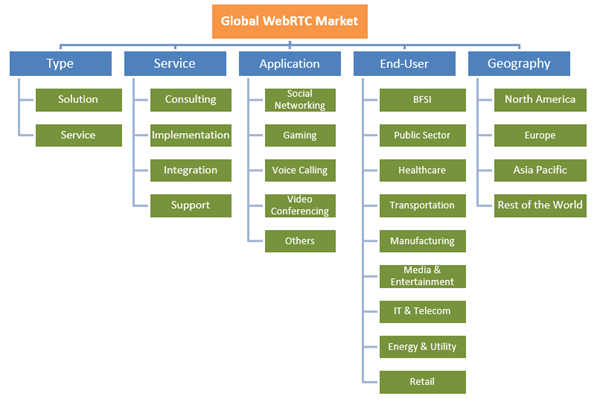Select the Implementation box
Viewport: 600px width, 402px height.
point(191,135)
